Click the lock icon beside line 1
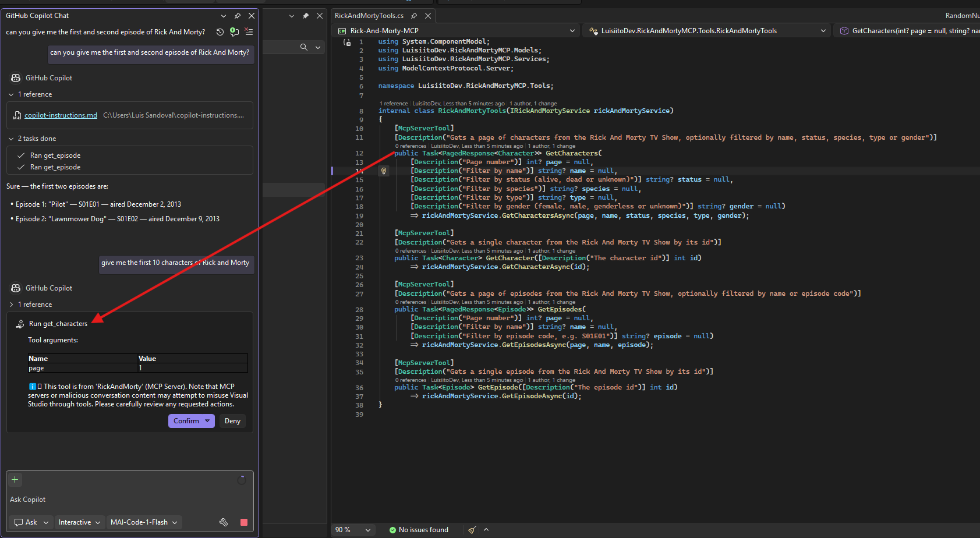 pyautogui.click(x=348, y=43)
